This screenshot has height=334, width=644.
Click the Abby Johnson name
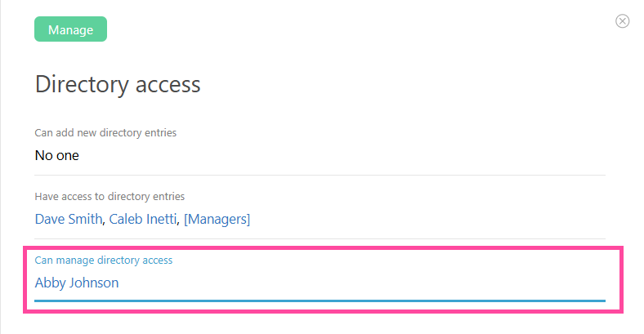[77, 283]
